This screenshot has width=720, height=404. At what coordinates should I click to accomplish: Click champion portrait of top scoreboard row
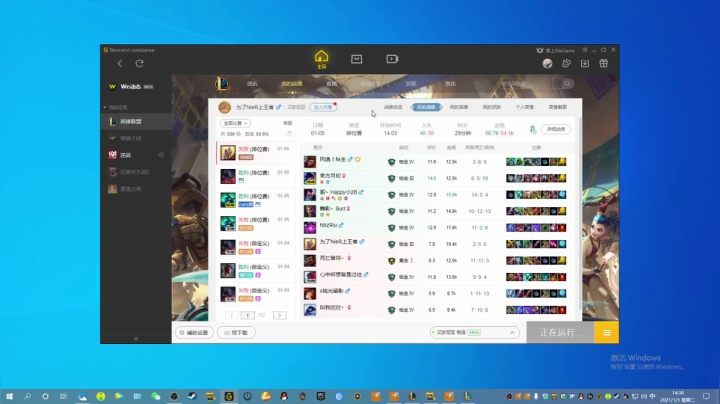coord(310,162)
